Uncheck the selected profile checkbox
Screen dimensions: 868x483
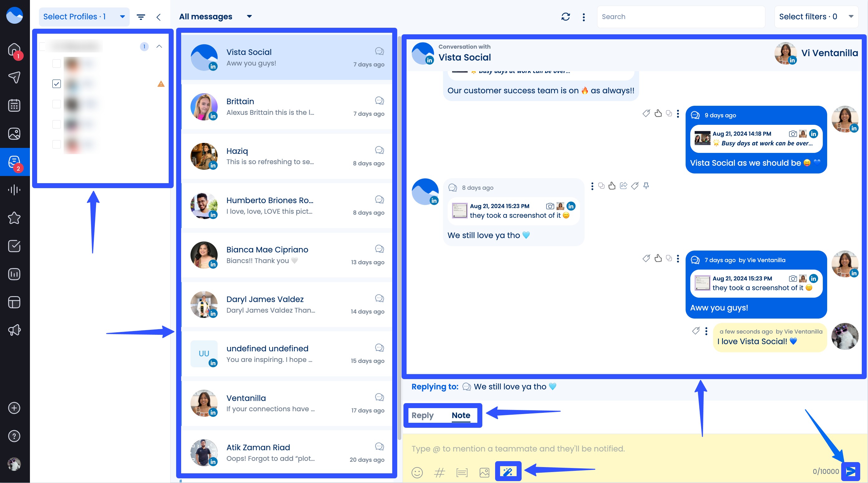pos(56,84)
